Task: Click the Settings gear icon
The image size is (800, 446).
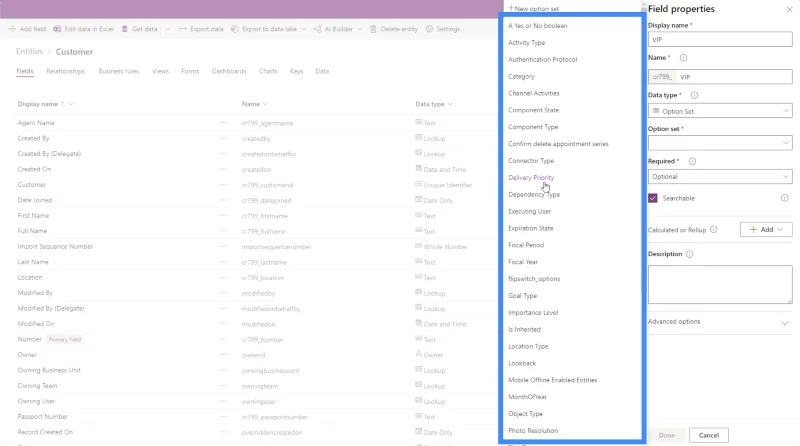Action: point(429,29)
